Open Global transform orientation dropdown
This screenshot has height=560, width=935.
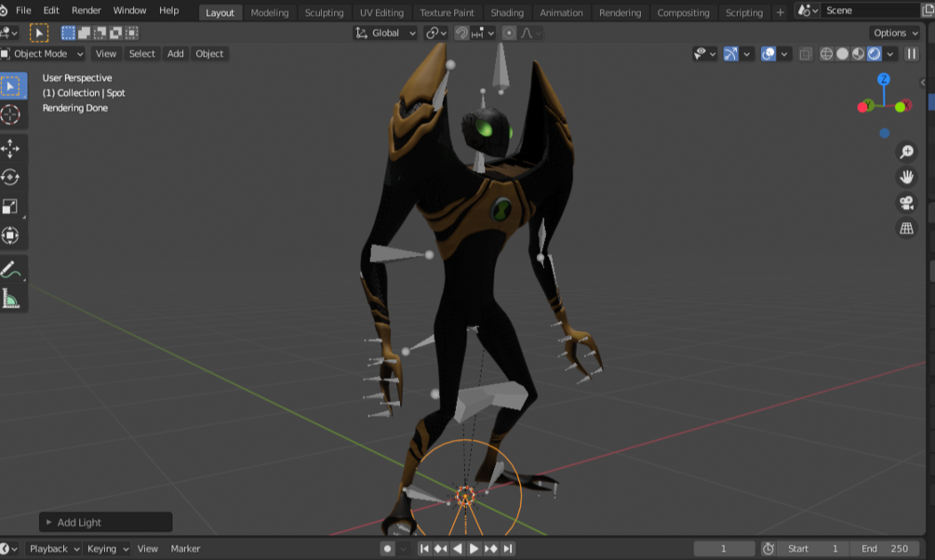[386, 33]
